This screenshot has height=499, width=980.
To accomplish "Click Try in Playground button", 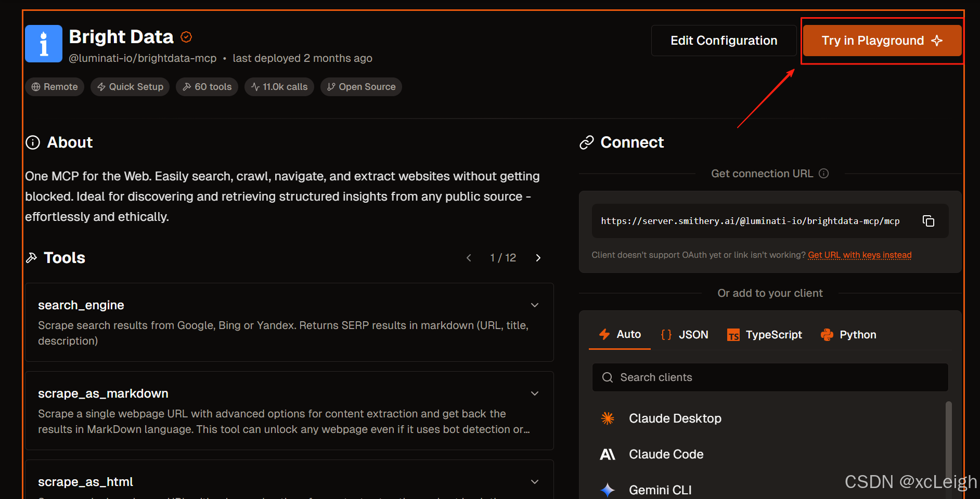I will (882, 41).
